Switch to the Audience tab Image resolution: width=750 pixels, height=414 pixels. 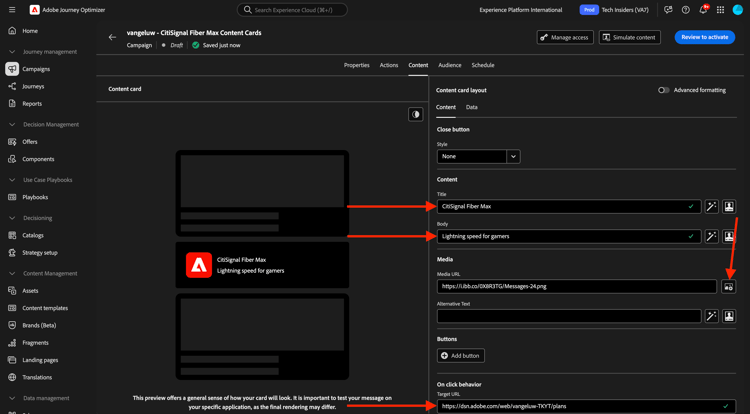point(450,65)
